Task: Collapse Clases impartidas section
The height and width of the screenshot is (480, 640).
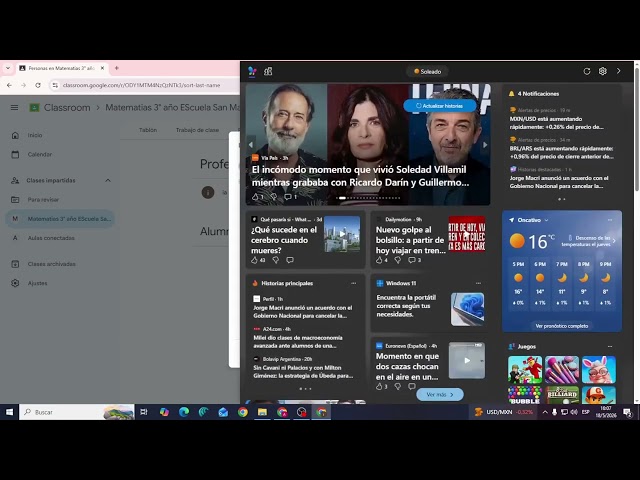Action: [x=108, y=180]
